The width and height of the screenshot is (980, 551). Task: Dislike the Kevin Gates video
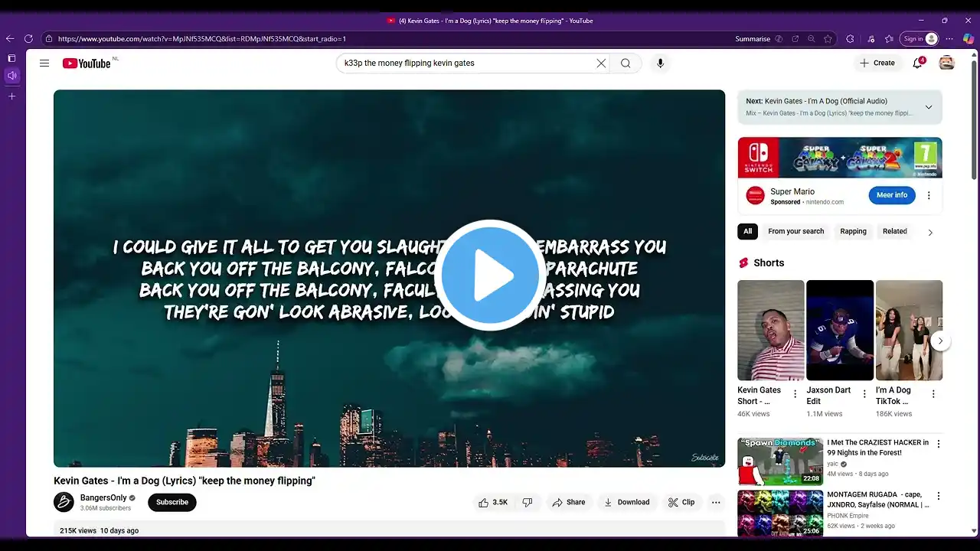click(x=528, y=502)
